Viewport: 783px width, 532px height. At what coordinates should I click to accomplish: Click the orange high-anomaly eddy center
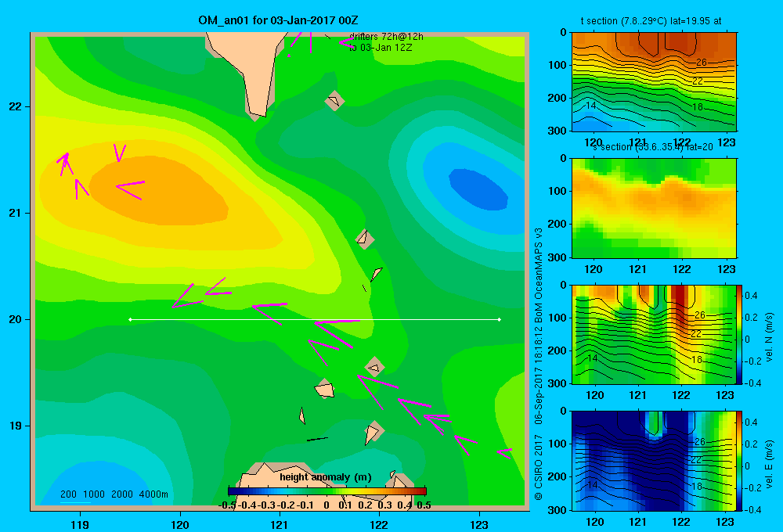pyautogui.click(x=159, y=191)
